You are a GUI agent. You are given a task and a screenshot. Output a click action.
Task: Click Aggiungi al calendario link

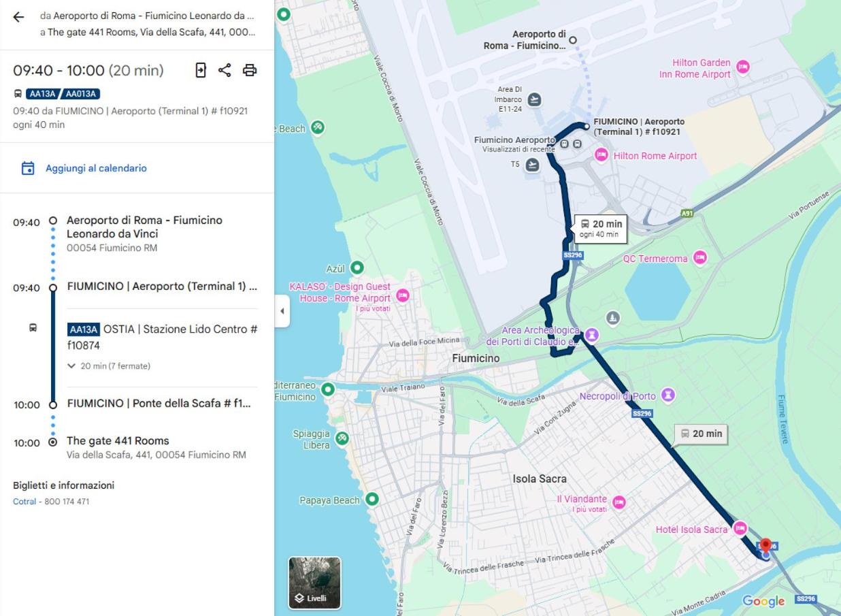[96, 168]
